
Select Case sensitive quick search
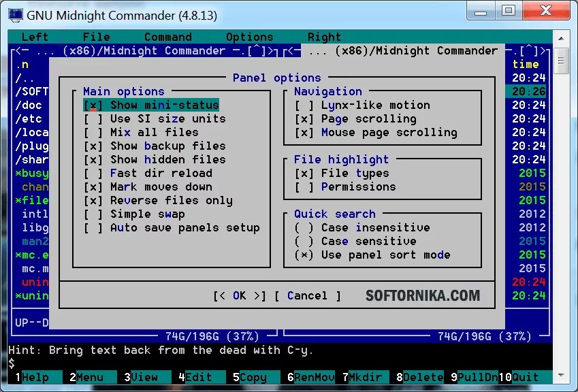coord(356,242)
